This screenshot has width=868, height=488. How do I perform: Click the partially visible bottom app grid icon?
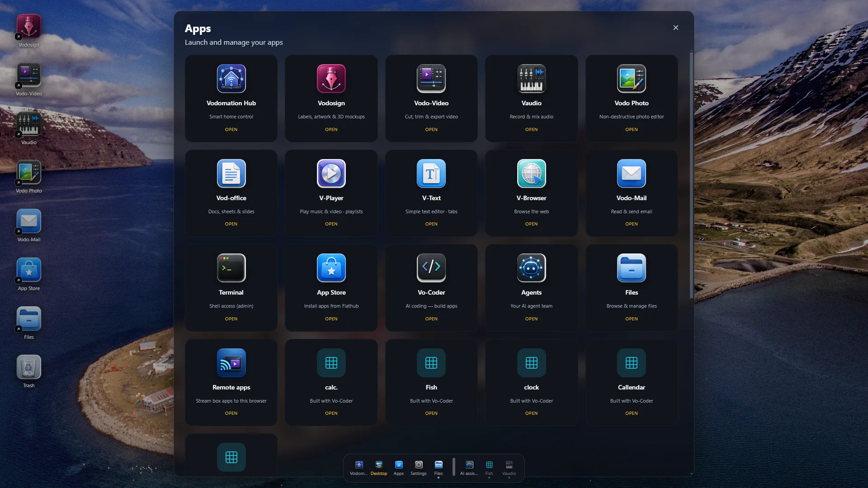coord(231,457)
